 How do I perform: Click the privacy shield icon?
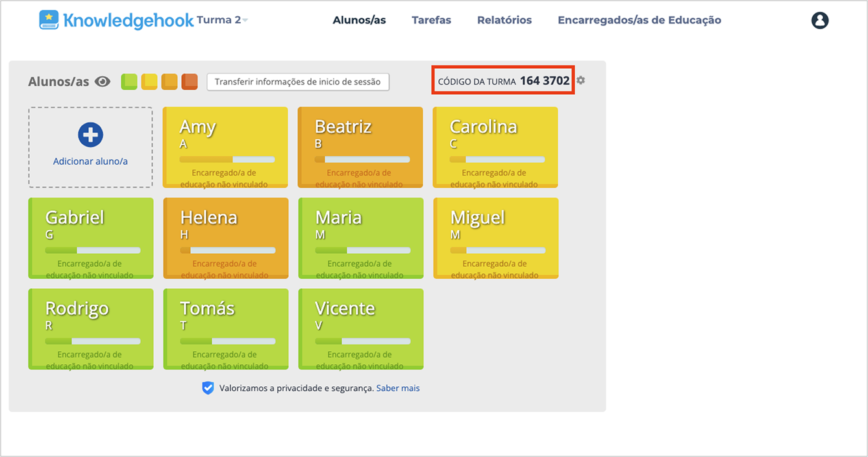[208, 388]
